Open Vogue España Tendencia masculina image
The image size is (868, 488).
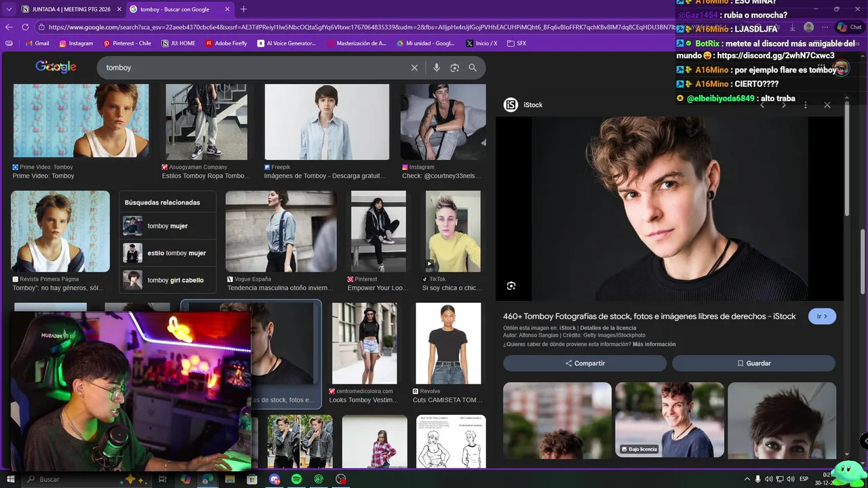[281, 231]
